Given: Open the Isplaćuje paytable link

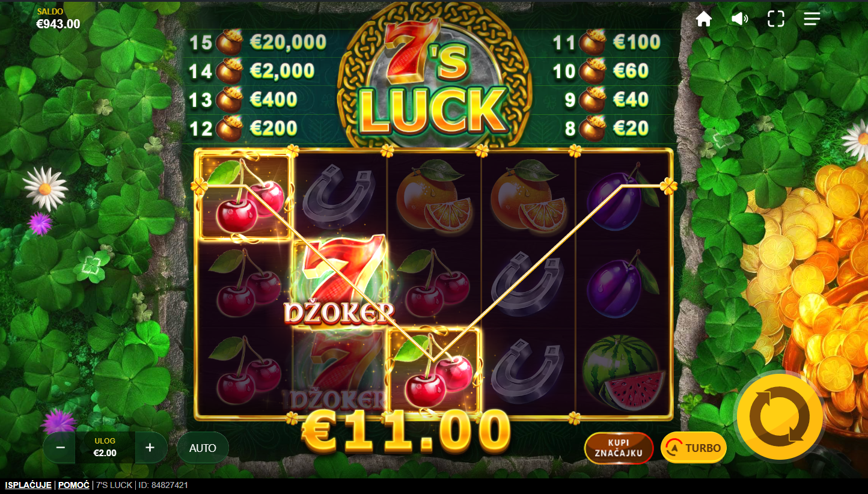Looking at the screenshot, I should click(28, 485).
